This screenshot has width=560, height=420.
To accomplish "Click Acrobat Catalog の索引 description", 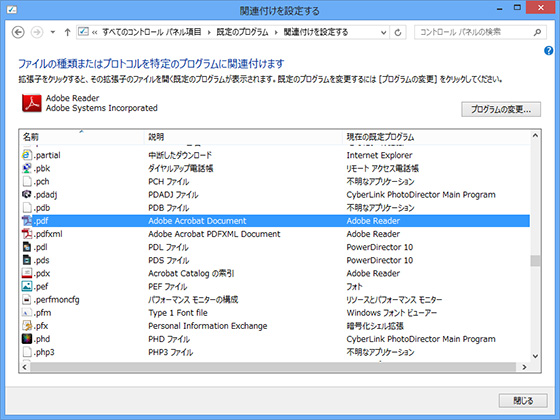I will tap(191, 273).
